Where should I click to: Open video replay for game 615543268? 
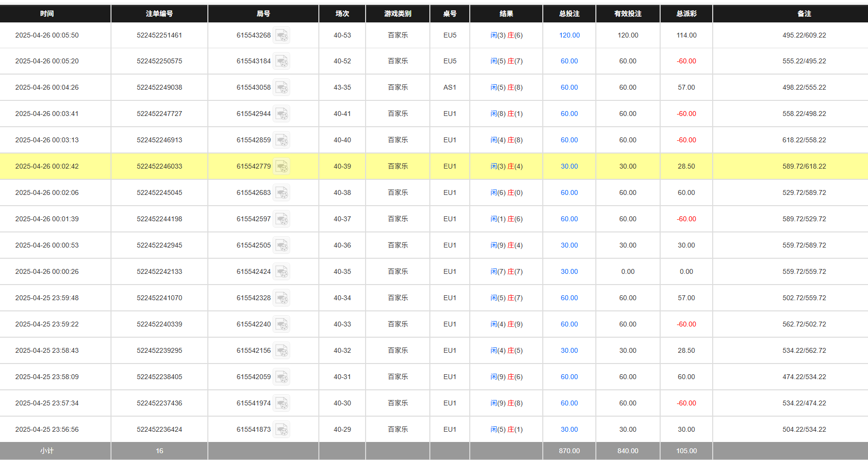[x=282, y=35]
